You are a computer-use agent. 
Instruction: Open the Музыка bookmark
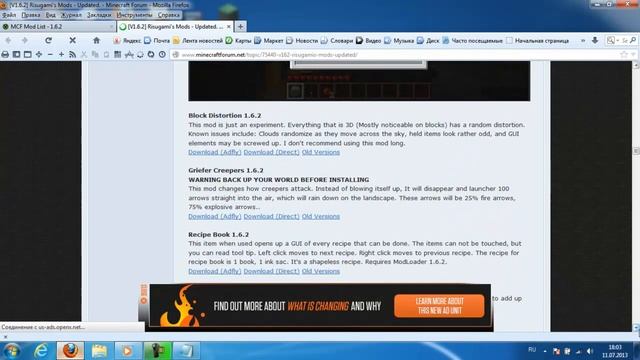click(399, 41)
